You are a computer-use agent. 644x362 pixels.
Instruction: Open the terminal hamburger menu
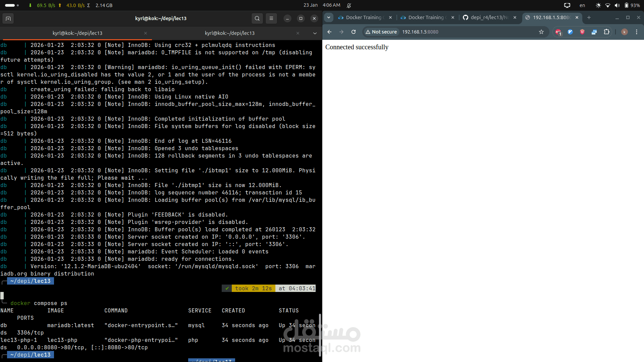[x=271, y=18]
